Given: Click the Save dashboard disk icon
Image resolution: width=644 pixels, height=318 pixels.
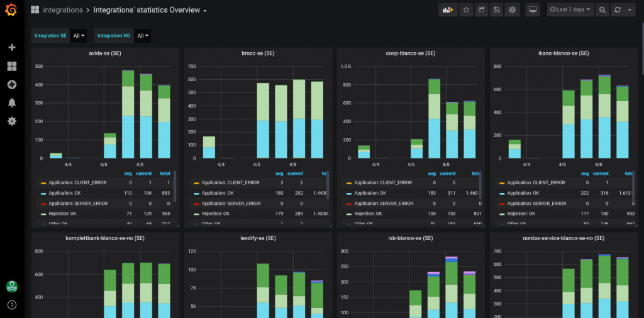Looking at the screenshot, I should coord(497,10).
